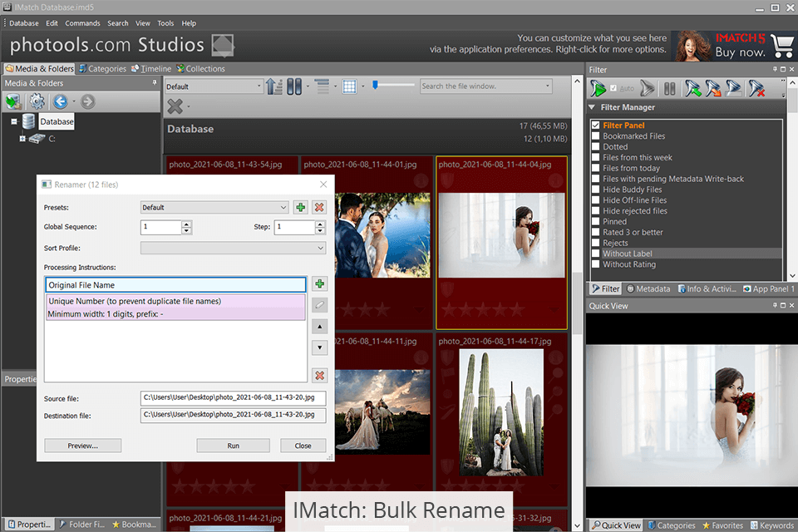This screenshot has height=532, width=798.
Task: Click the sort order icon in file window toolbar
Action: pos(273,86)
